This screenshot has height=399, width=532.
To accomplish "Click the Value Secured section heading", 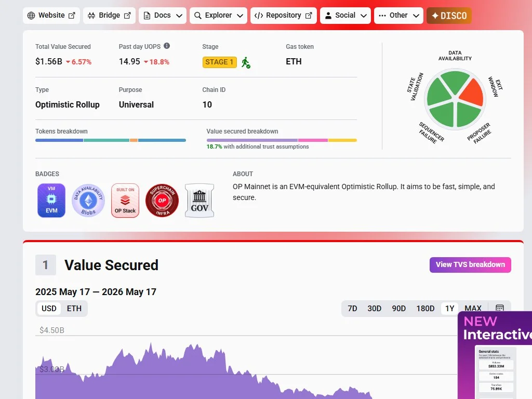I will [111, 265].
